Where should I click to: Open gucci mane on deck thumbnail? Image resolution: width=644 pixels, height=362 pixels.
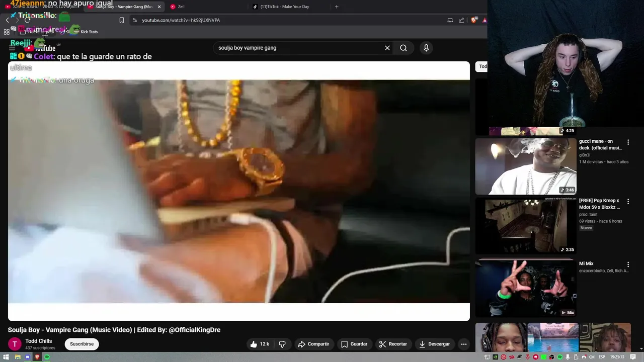[526, 166]
